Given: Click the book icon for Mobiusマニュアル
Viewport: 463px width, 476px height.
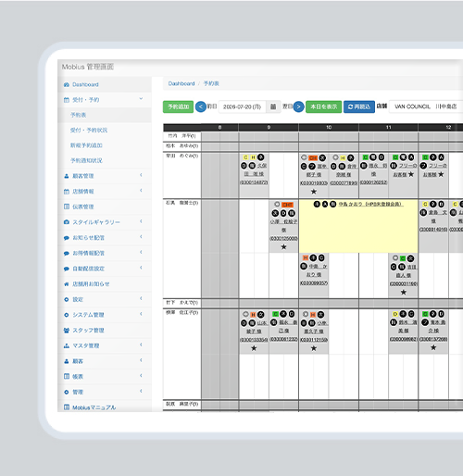Looking at the screenshot, I should coord(67,407).
